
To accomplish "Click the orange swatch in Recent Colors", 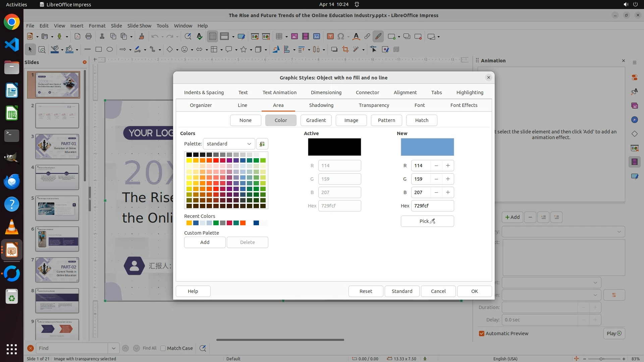I will tap(243, 223).
